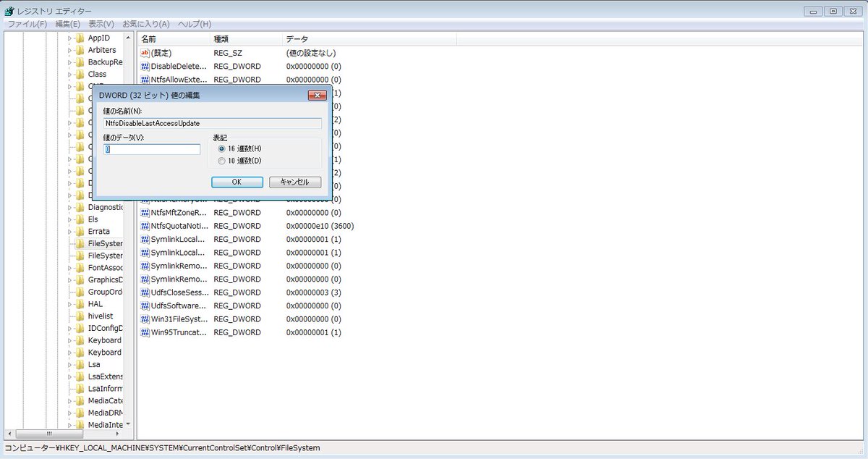This screenshot has width=868, height=459.
Task: Click the hivelist folder icon
Action: (x=80, y=316)
